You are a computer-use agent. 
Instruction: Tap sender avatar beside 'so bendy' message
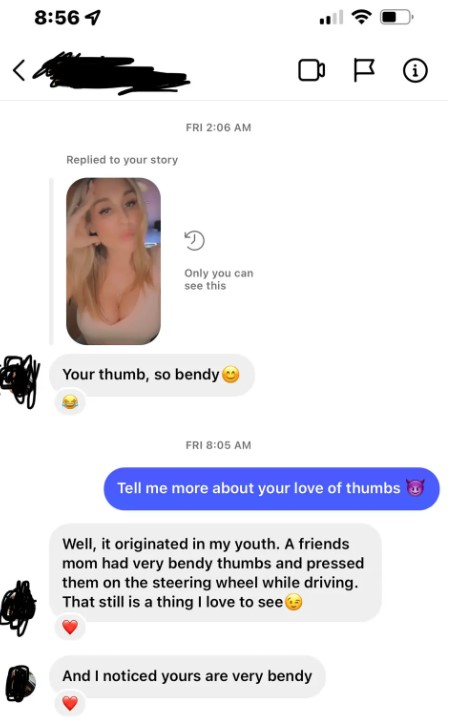20,380
